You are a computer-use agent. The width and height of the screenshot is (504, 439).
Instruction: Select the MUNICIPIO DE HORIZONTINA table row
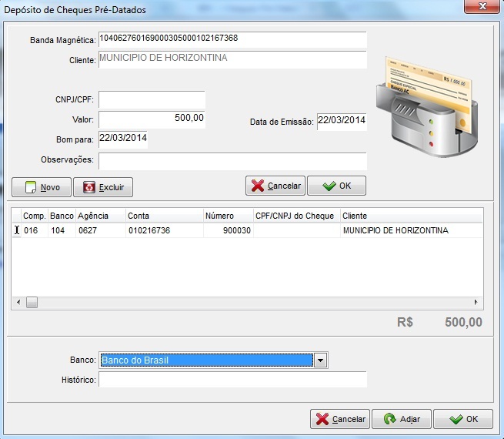pyautogui.click(x=246, y=230)
